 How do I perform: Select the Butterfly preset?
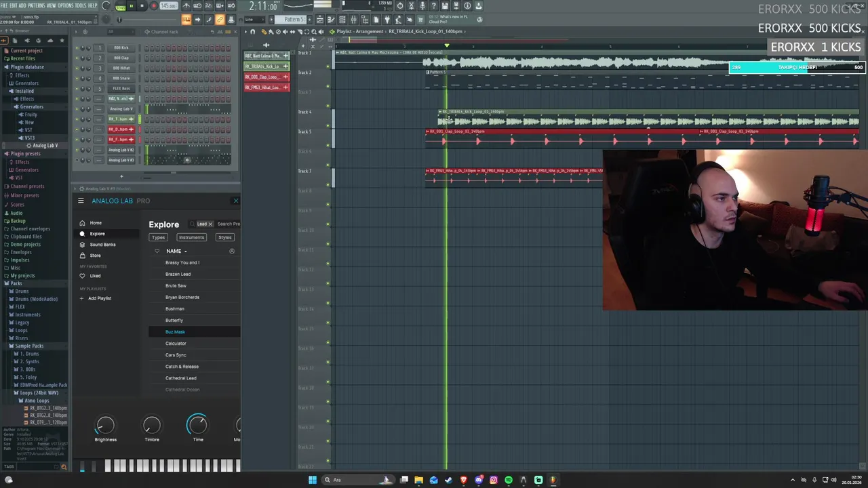tap(174, 320)
